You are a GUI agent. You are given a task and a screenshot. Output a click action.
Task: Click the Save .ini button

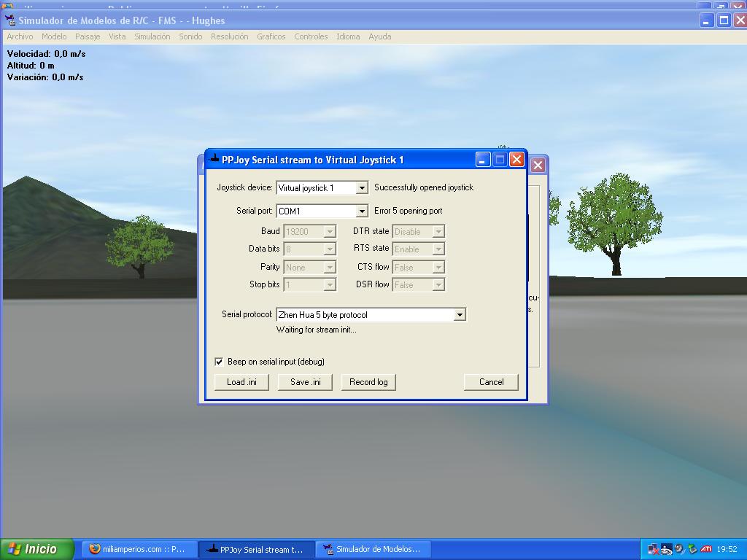[305, 382]
